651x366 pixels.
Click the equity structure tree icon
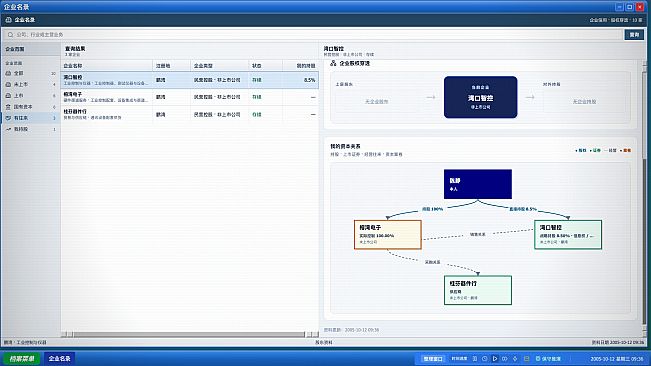[x=333, y=63]
